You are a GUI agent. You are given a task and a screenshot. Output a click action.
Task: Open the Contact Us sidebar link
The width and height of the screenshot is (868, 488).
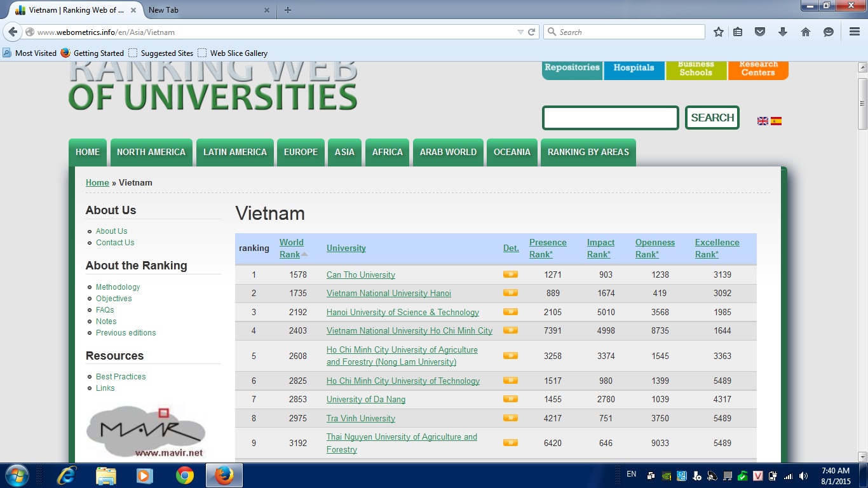click(x=115, y=243)
